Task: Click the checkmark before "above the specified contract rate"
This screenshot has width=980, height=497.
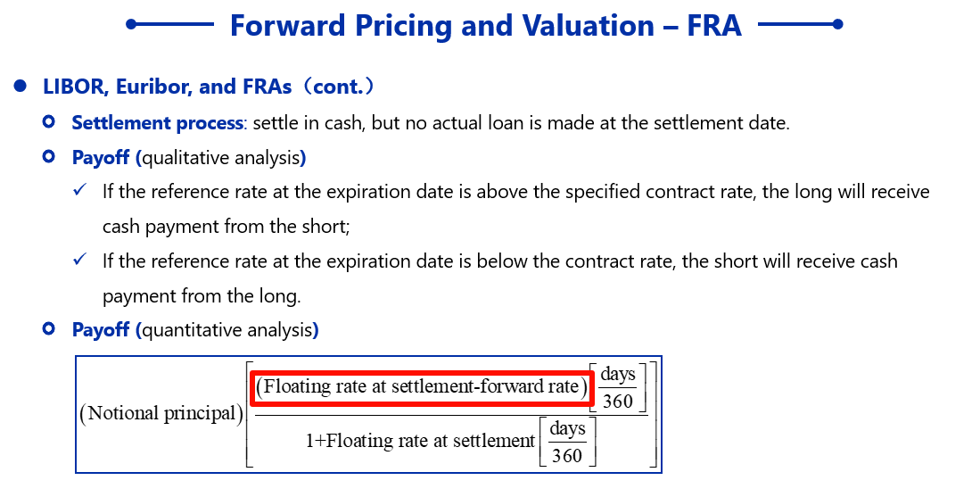Action: click(x=79, y=190)
